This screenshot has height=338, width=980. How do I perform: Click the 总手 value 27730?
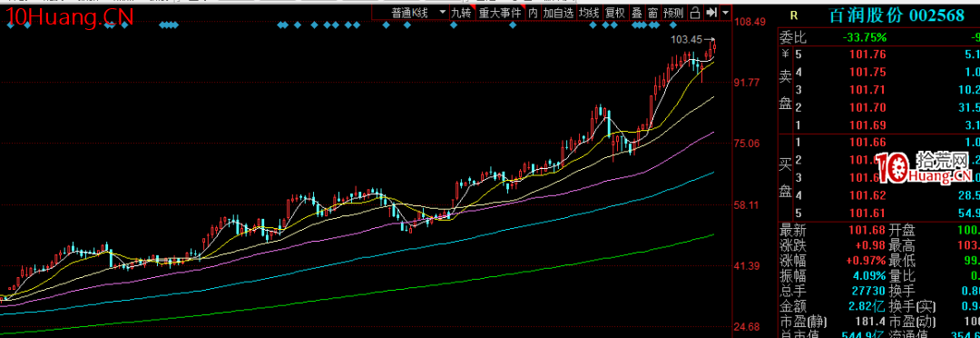tap(869, 292)
